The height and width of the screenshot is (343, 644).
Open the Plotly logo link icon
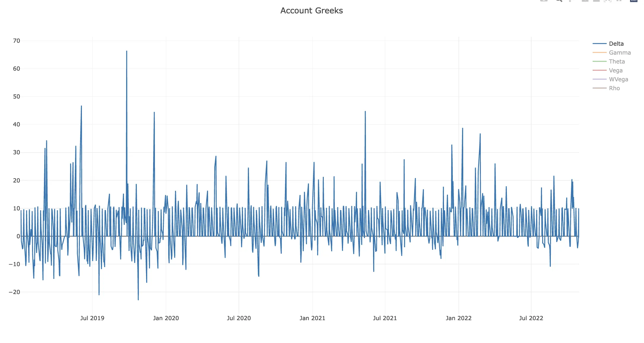pos(634,1)
